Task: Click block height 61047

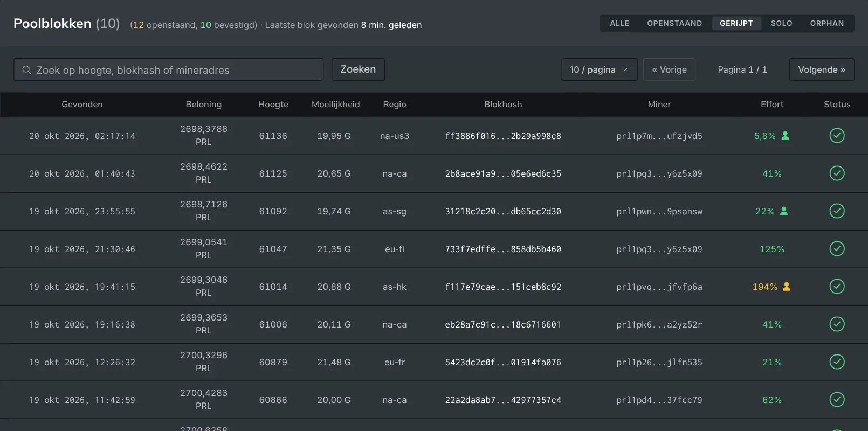Action: point(273,249)
